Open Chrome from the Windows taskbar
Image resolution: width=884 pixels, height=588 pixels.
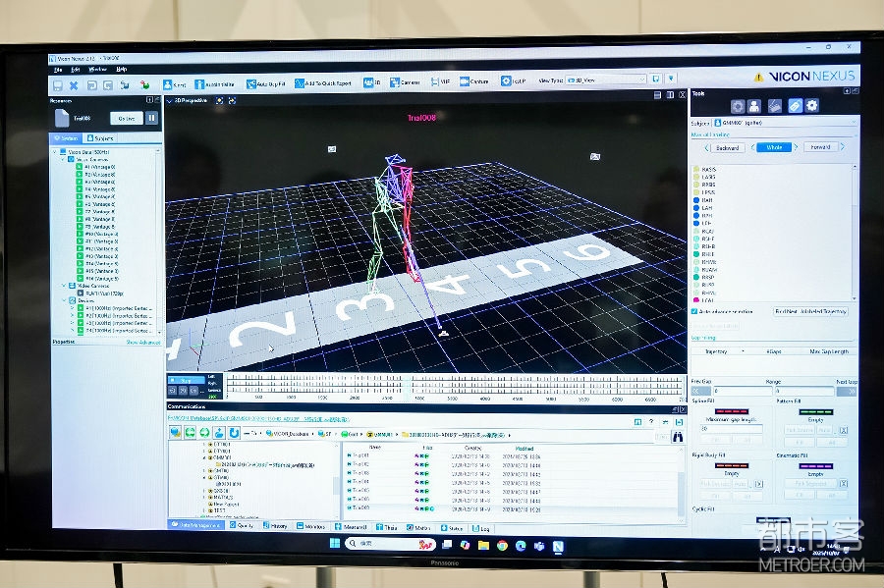tap(502, 545)
